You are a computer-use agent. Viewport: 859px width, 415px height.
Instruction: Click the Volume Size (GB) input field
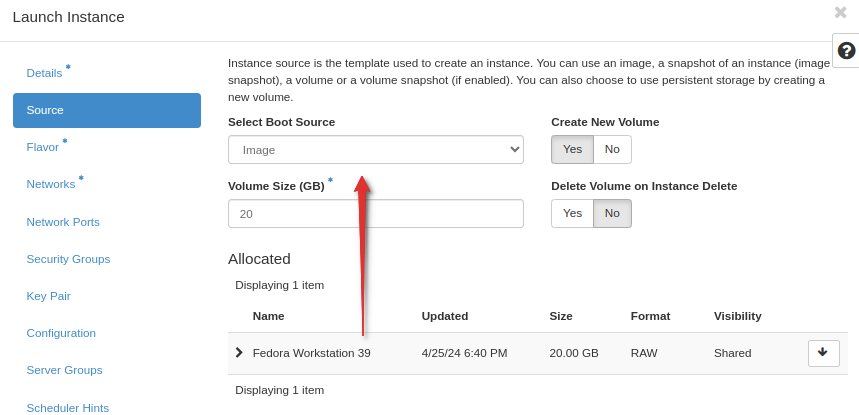point(375,214)
